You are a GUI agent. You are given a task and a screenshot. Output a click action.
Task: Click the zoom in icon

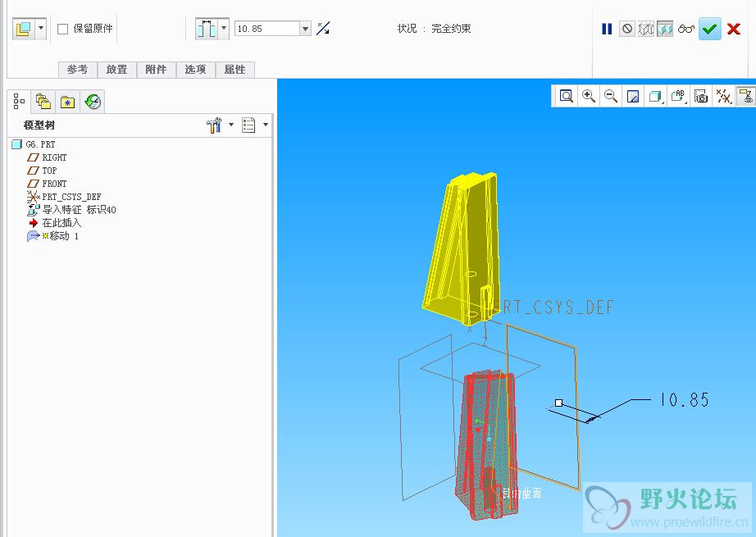coord(588,96)
